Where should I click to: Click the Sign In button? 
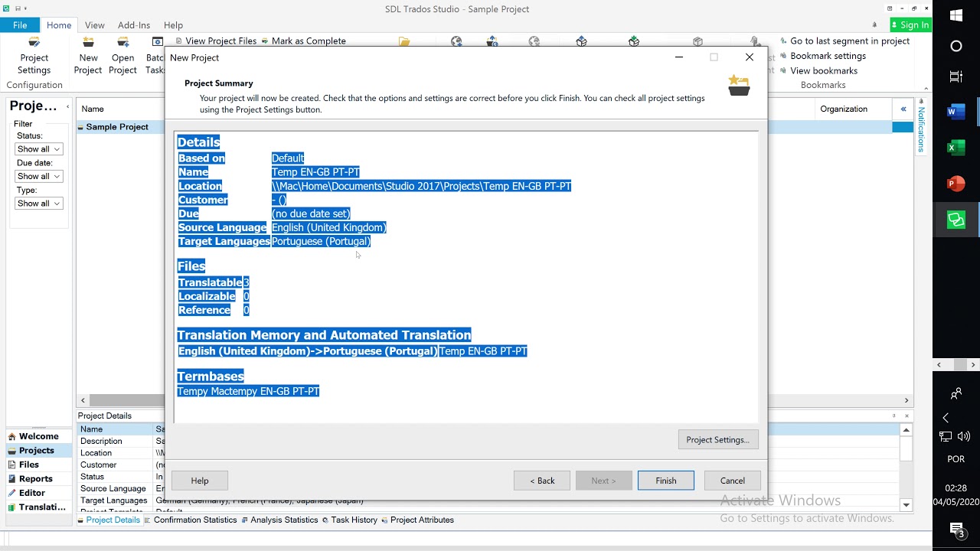(910, 24)
